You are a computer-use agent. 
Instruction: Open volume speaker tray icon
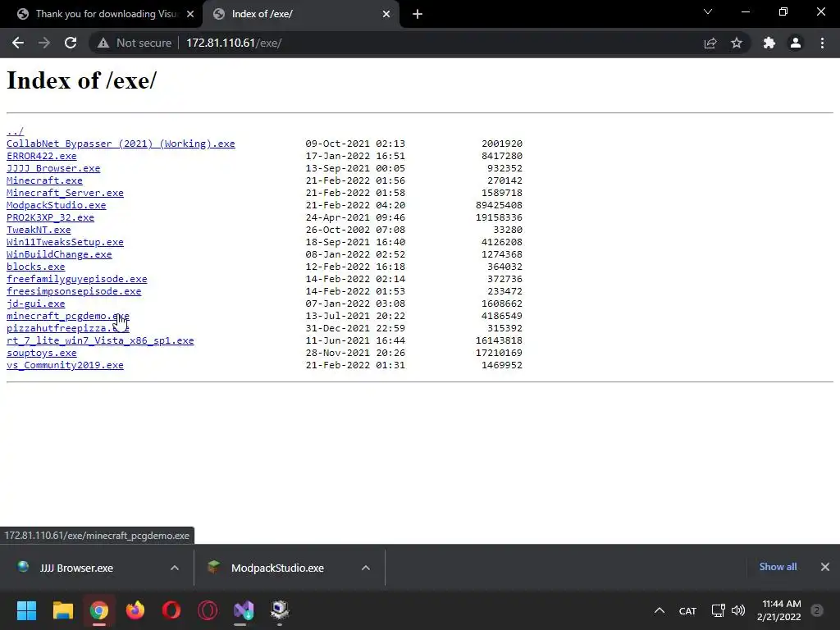(x=738, y=610)
